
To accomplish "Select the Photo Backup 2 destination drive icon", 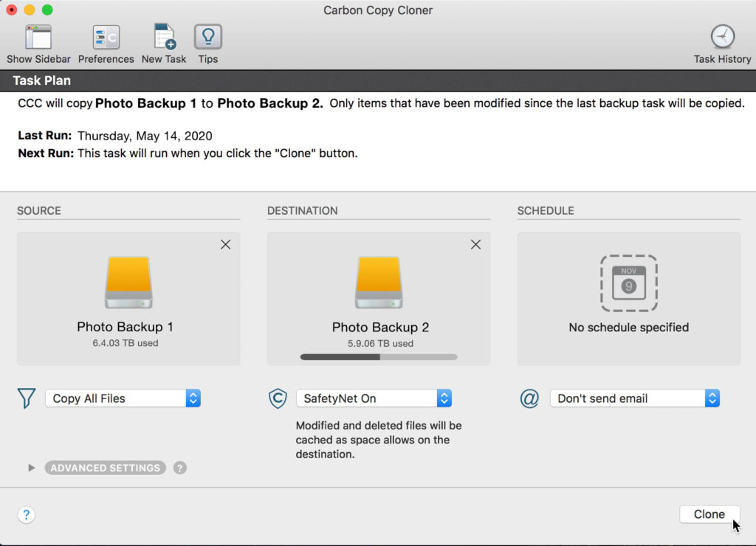I will pos(379,283).
